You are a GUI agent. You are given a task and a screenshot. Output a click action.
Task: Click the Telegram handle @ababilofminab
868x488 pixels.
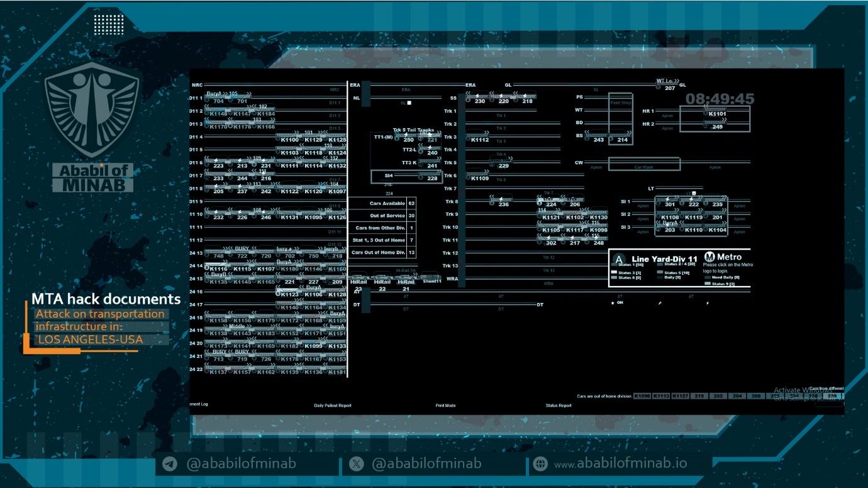point(241,463)
